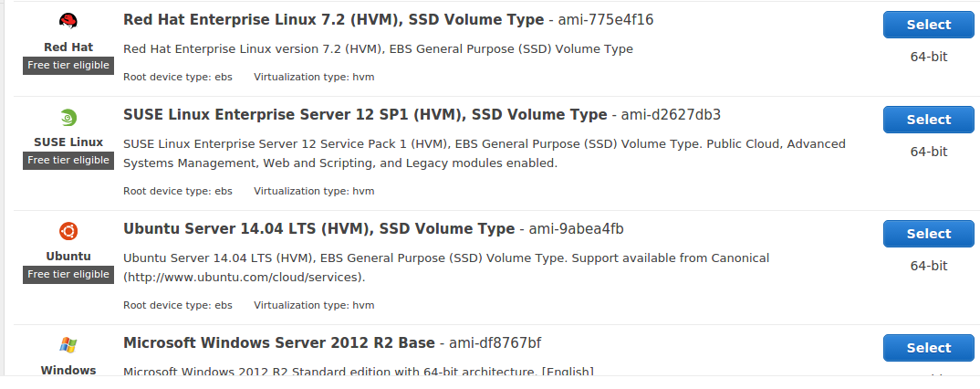Click Free tier eligible badge under SUSE Linux

[x=68, y=160]
